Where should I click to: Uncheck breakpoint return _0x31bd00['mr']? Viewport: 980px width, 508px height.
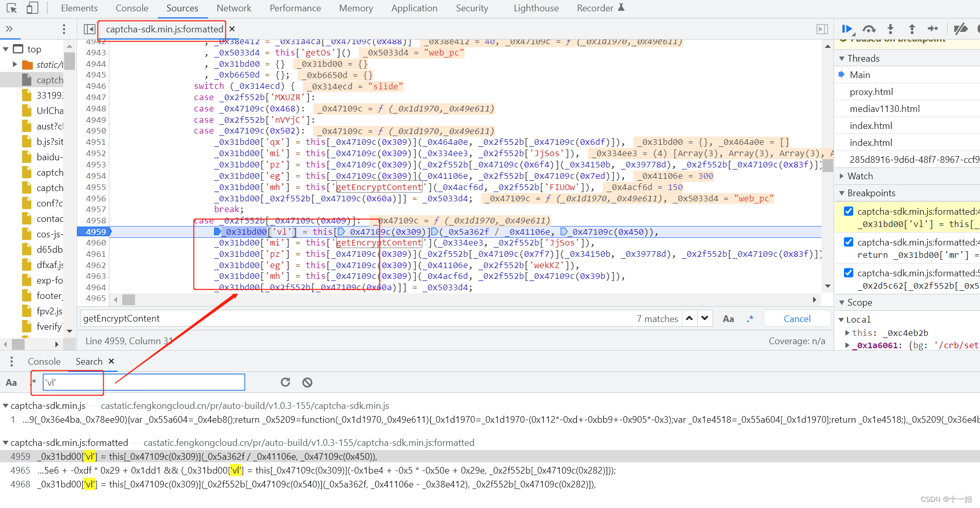click(x=849, y=242)
